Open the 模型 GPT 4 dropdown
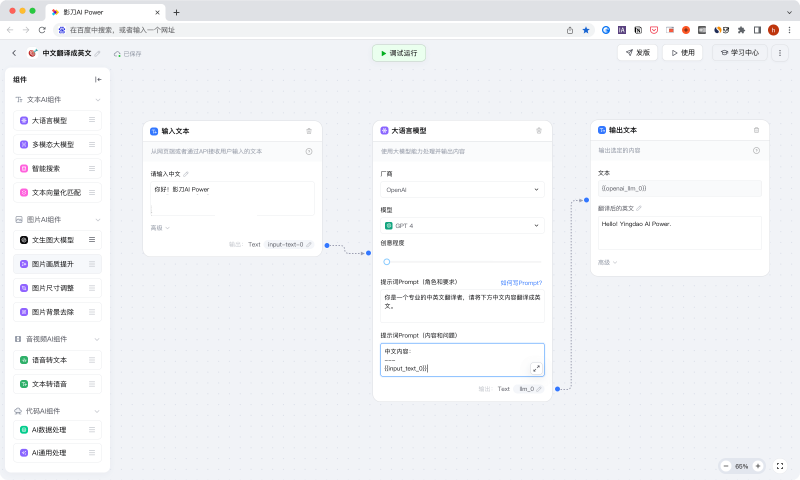This screenshot has width=800, height=480. pos(462,225)
